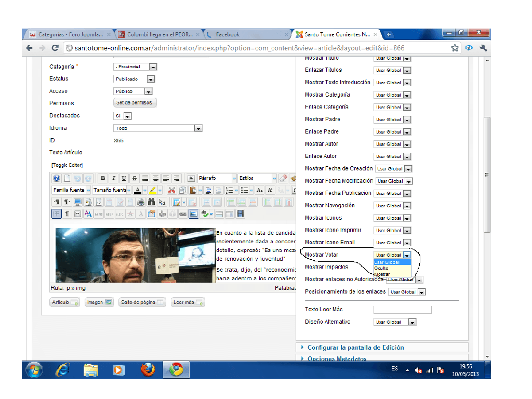
Task: Click the Salto de página button
Action: (142, 302)
